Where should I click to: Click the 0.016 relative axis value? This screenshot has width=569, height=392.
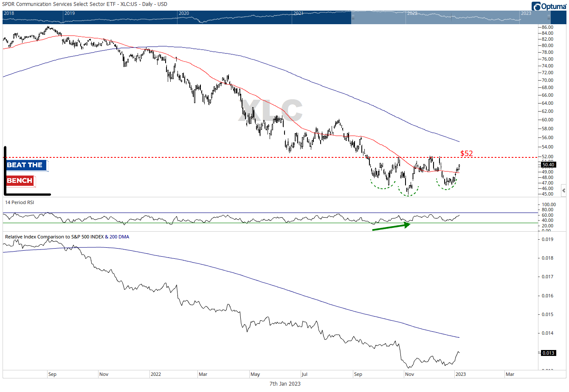point(548,296)
